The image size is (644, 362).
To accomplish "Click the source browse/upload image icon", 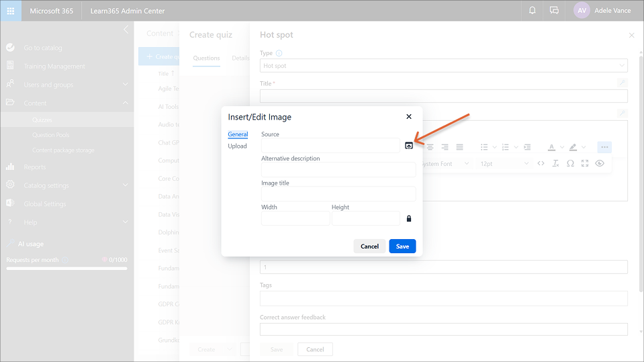I will click(x=409, y=146).
